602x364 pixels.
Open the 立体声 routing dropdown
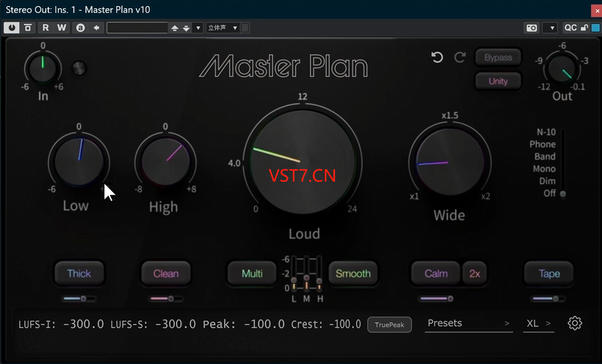(x=223, y=28)
